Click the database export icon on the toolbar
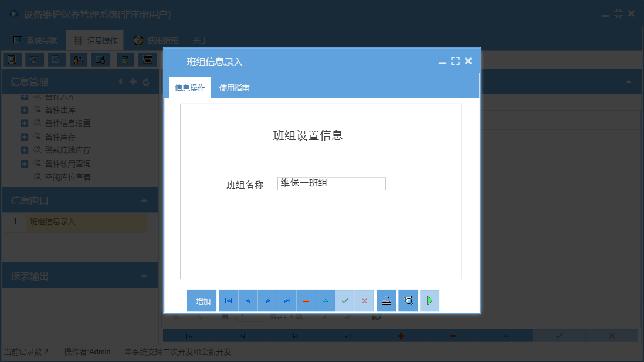Image resolution: width=644 pixels, height=362 pixels. (x=125, y=59)
